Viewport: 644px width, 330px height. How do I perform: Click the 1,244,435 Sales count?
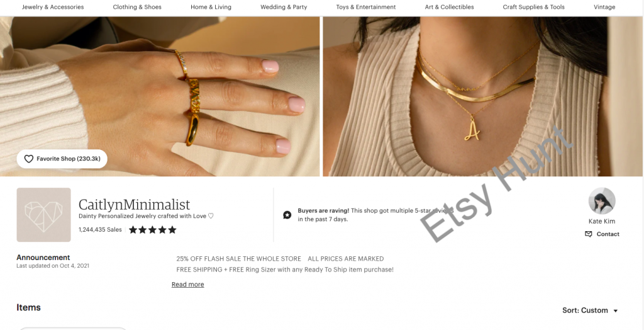(100, 230)
